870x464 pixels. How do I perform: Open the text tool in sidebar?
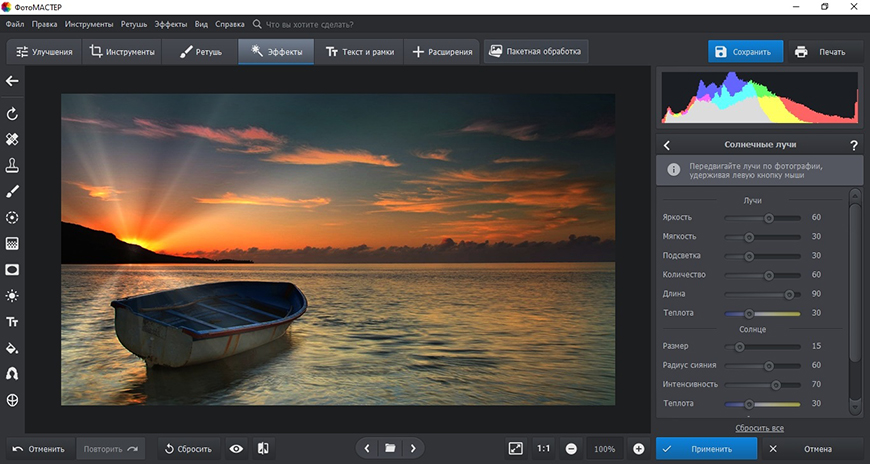[x=13, y=322]
